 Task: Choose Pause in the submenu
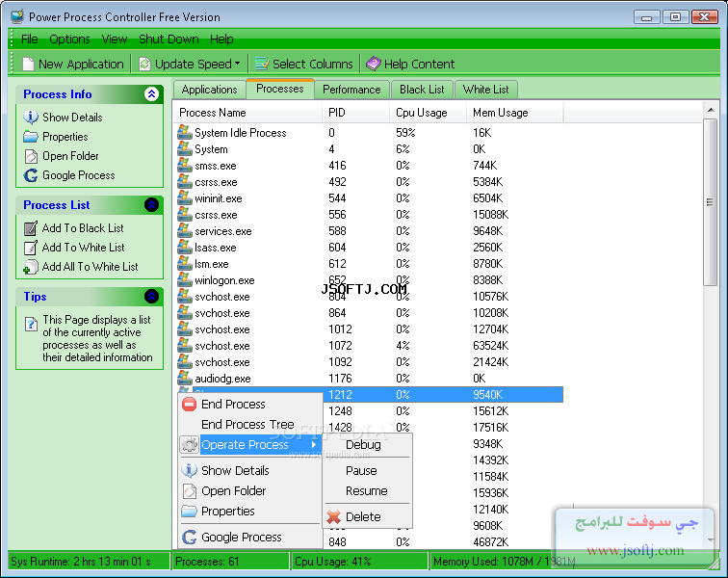click(x=361, y=471)
